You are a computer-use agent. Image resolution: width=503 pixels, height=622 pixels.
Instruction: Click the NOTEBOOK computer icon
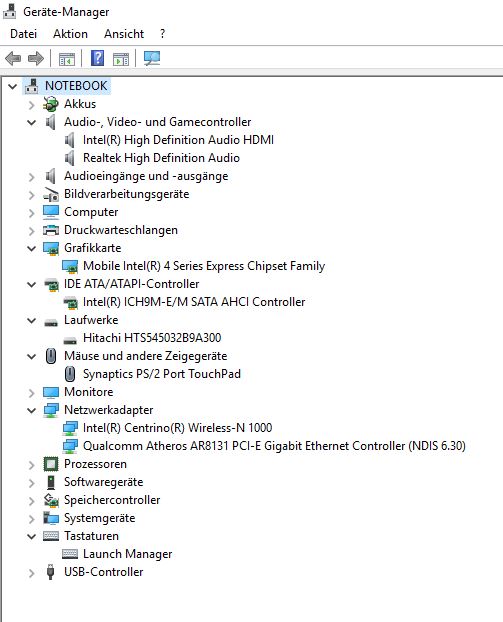32,86
